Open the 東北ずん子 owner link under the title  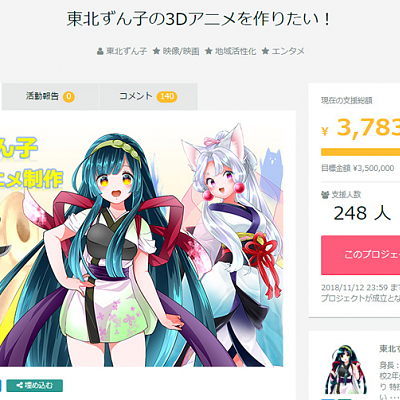pyautogui.click(x=127, y=51)
